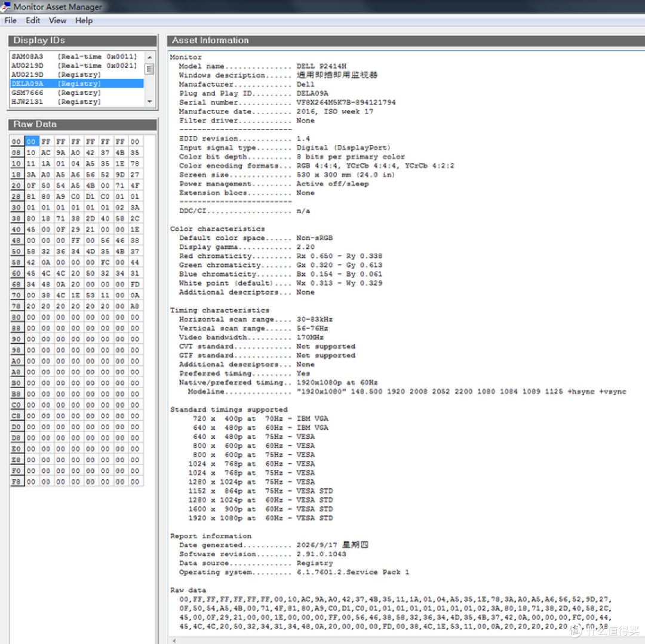Click raw data row header 78

coord(17,306)
